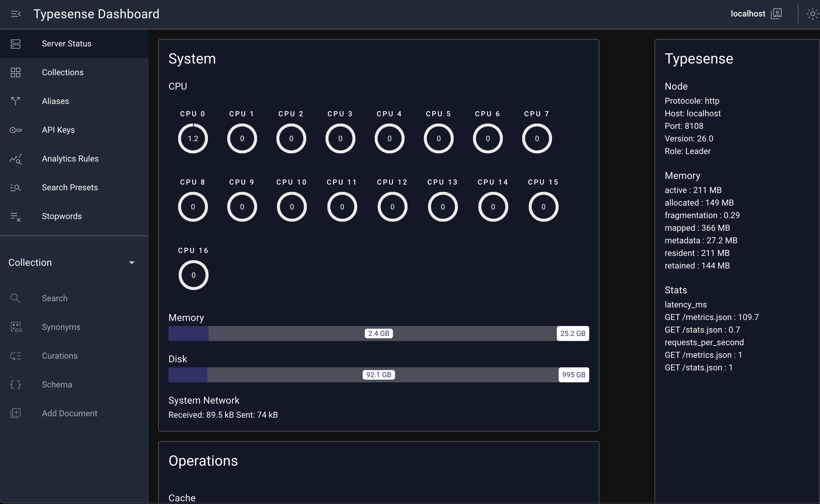
Task: Click the CPU 7 circular gauge
Action: (537, 138)
